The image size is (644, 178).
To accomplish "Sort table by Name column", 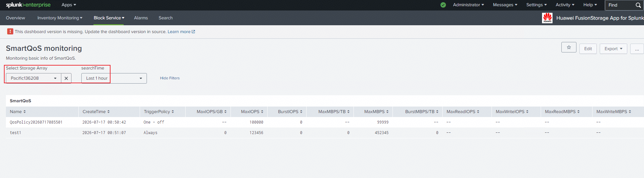I will pyautogui.click(x=18, y=112).
